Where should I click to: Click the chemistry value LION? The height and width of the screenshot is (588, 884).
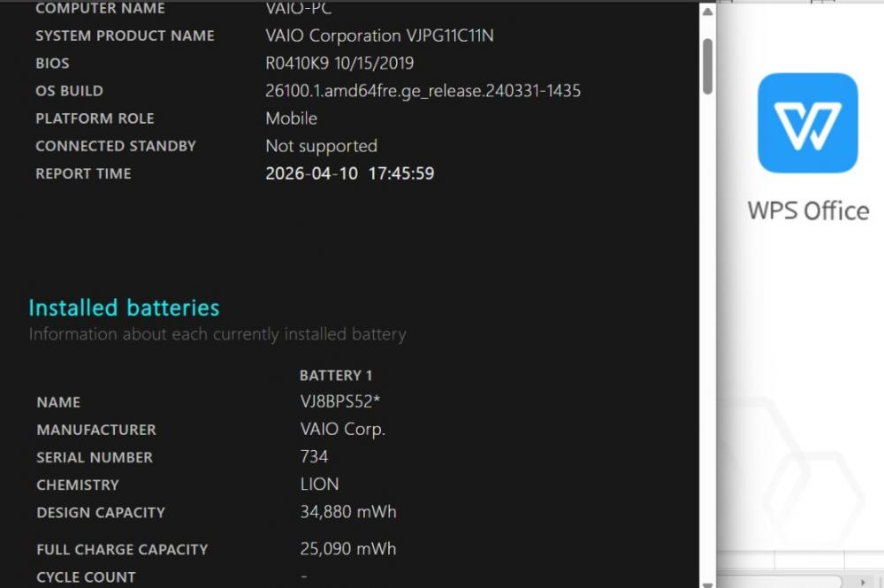319,485
